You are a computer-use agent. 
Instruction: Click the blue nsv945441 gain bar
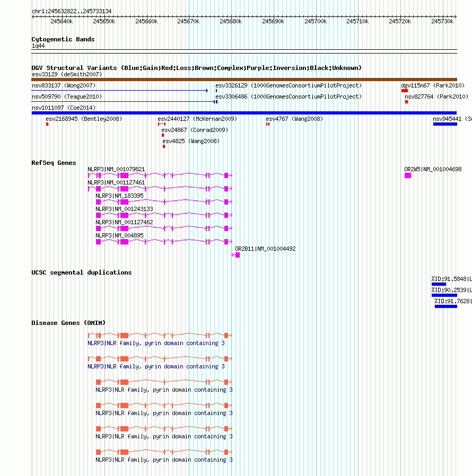tap(445, 124)
